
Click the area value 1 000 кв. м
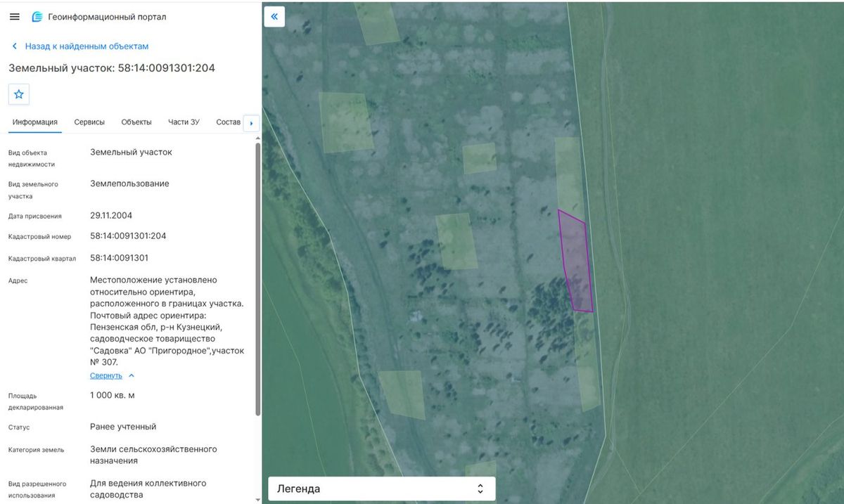113,395
